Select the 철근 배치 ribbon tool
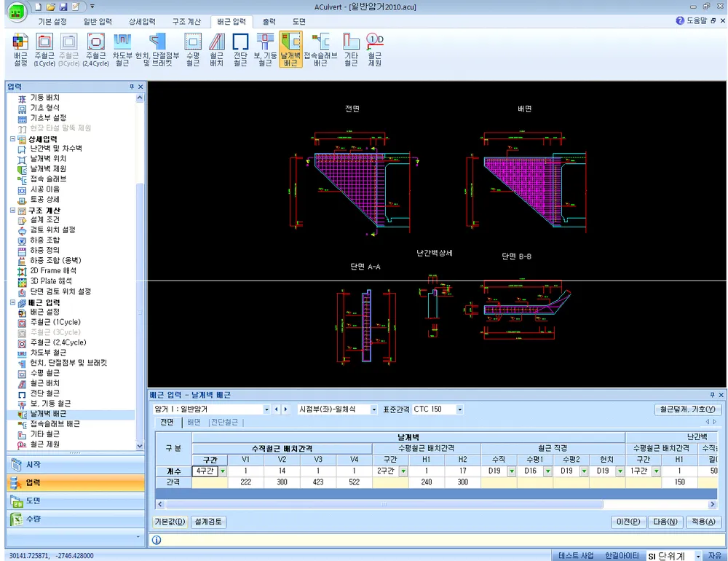This screenshot has width=728, height=561. pyautogui.click(x=216, y=50)
